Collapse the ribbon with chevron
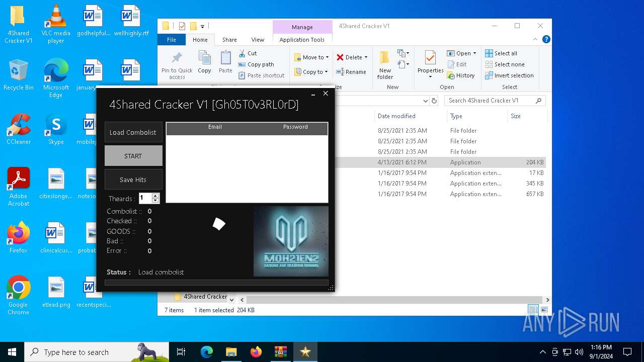The image size is (644, 362). pos(535,39)
